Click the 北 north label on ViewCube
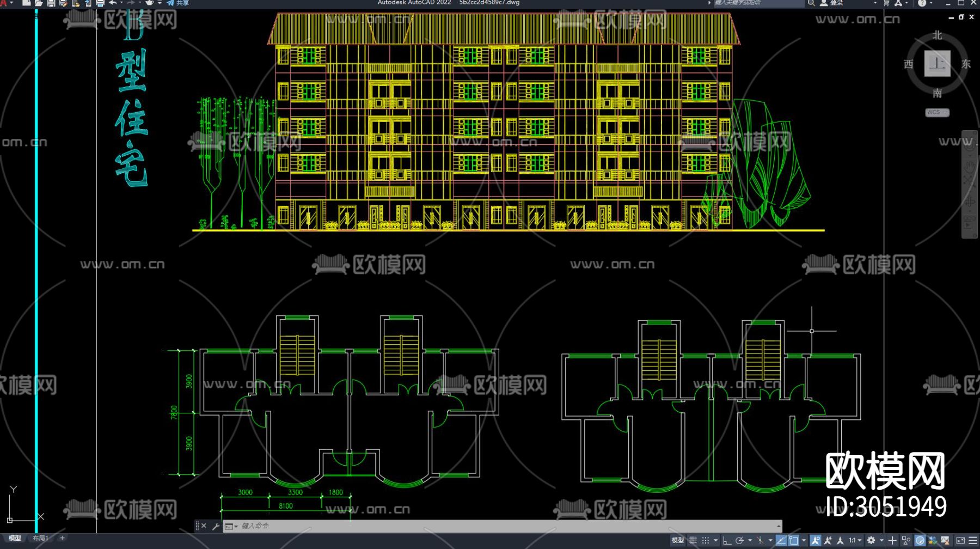 click(x=937, y=35)
